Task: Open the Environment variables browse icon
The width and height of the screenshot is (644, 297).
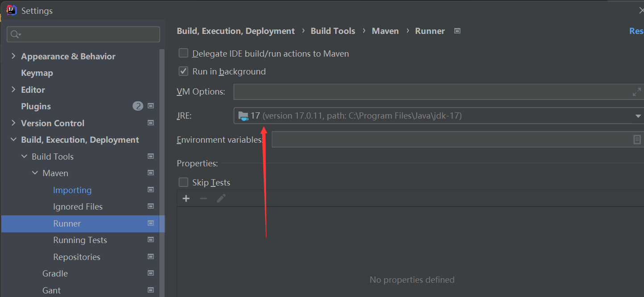Action: pyautogui.click(x=636, y=140)
